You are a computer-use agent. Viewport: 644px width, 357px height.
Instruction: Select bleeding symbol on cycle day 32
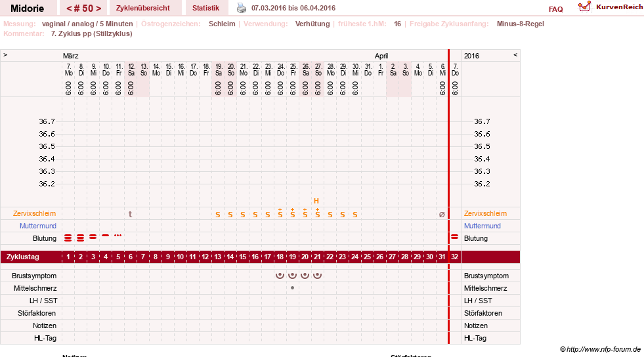tap(455, 237)
